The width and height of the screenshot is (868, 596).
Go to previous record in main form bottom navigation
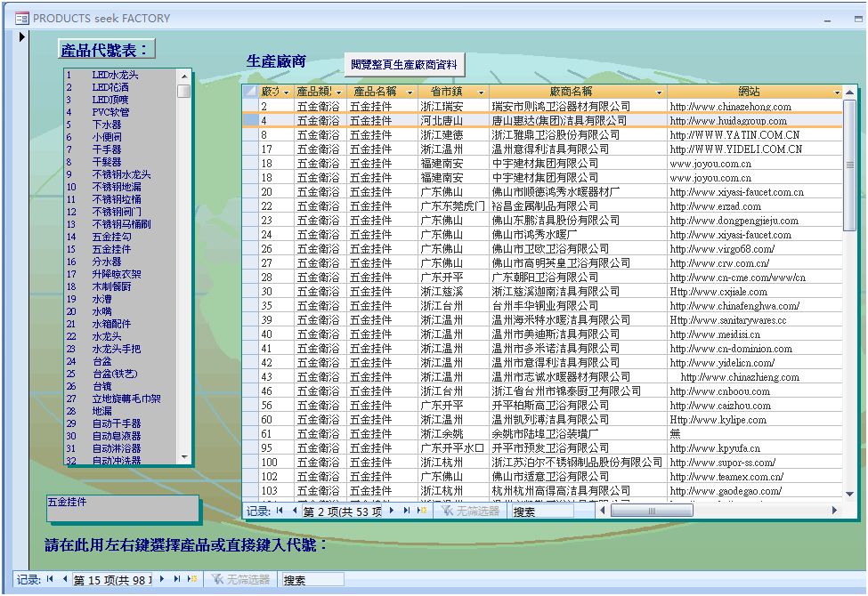(x=65, y=579)
